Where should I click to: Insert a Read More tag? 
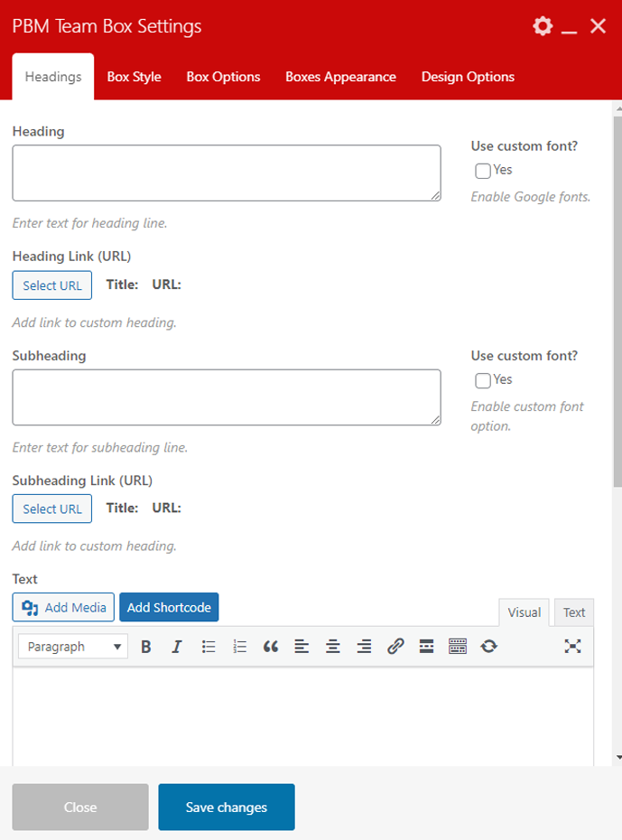point(426,646)
